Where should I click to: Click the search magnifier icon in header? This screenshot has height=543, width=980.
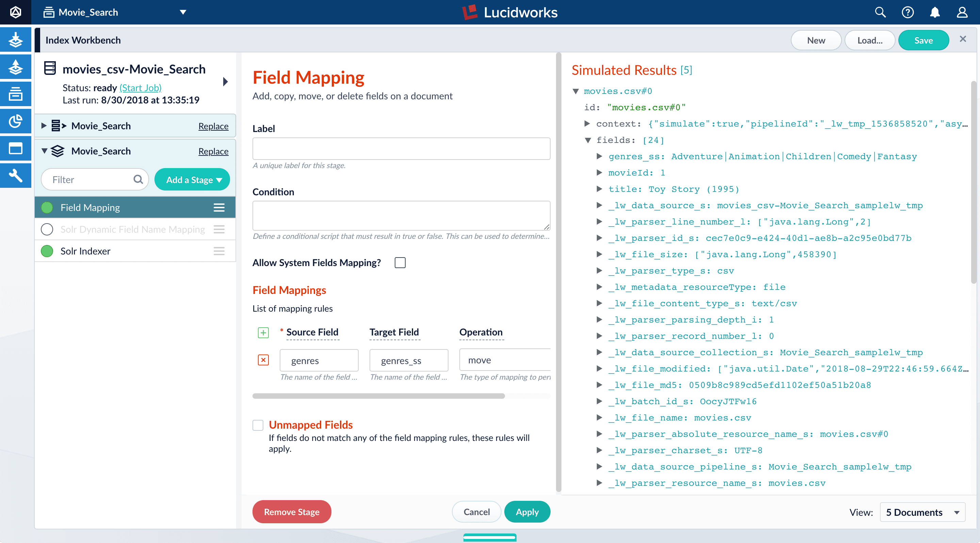click(x=880, y=12)
